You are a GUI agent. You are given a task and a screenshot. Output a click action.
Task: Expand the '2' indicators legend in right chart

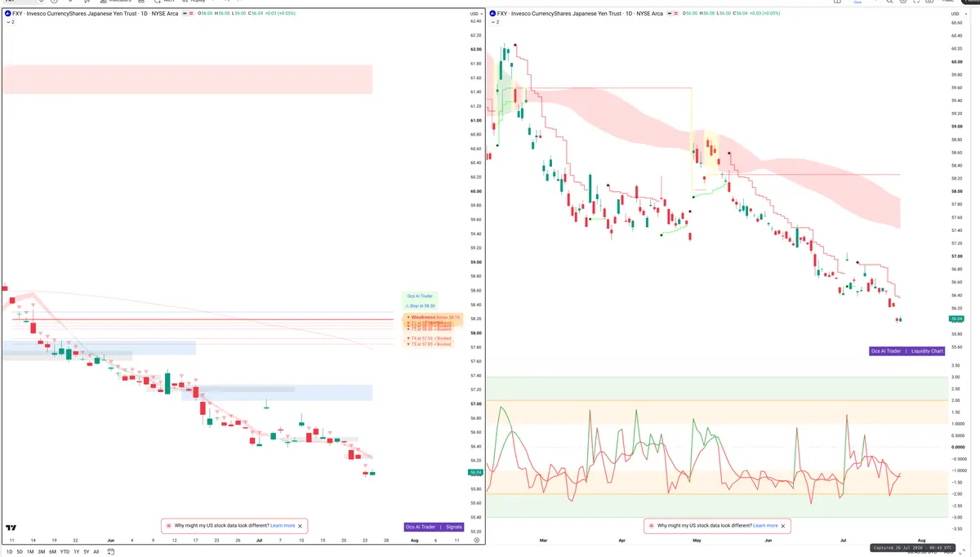tap(495, 22)
